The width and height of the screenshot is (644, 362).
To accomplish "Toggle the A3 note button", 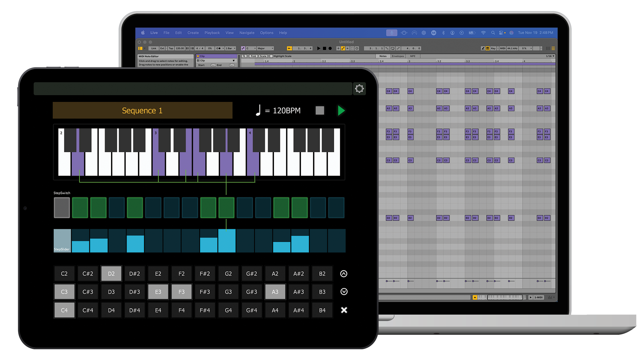I will tap(275, 292).
